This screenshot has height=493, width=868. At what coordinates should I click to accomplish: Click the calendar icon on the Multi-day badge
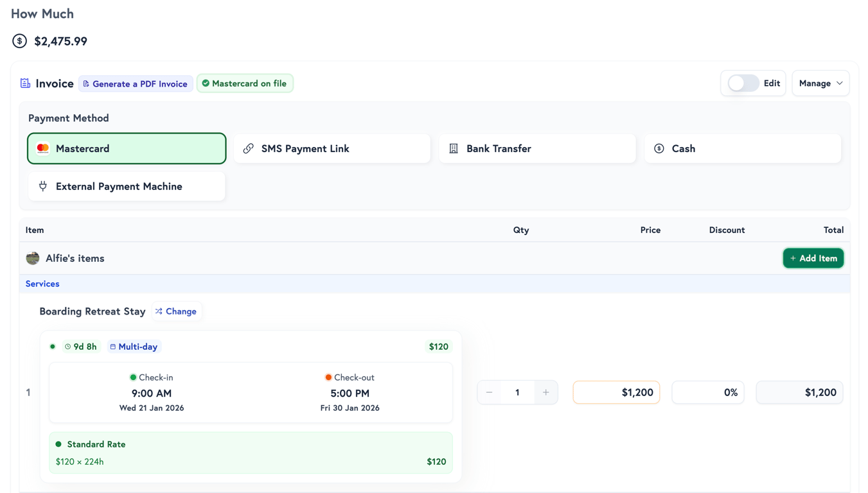(114, 346)
